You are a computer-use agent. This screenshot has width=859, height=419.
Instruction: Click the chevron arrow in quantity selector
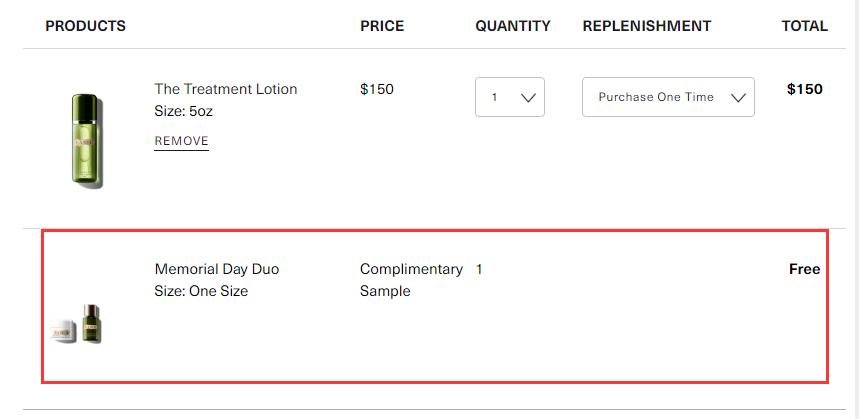(x=528, y=97)
